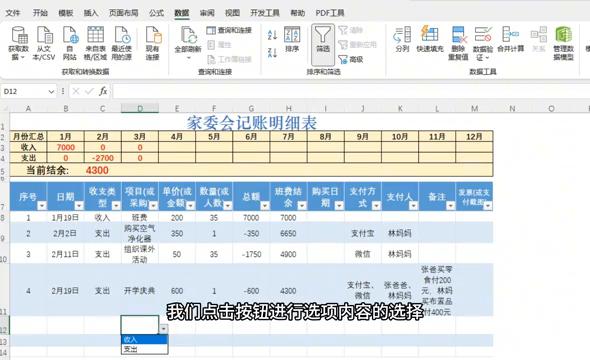Image resolution: width=590 pixels, height=360 pixels.
Task: Open the 支付方式 column filter dropdown
Action: point(376,205)
